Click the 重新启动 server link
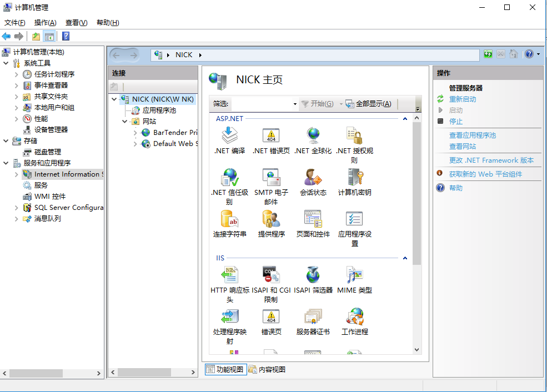This screenshot has height=392, width=547. pos(462,99)
